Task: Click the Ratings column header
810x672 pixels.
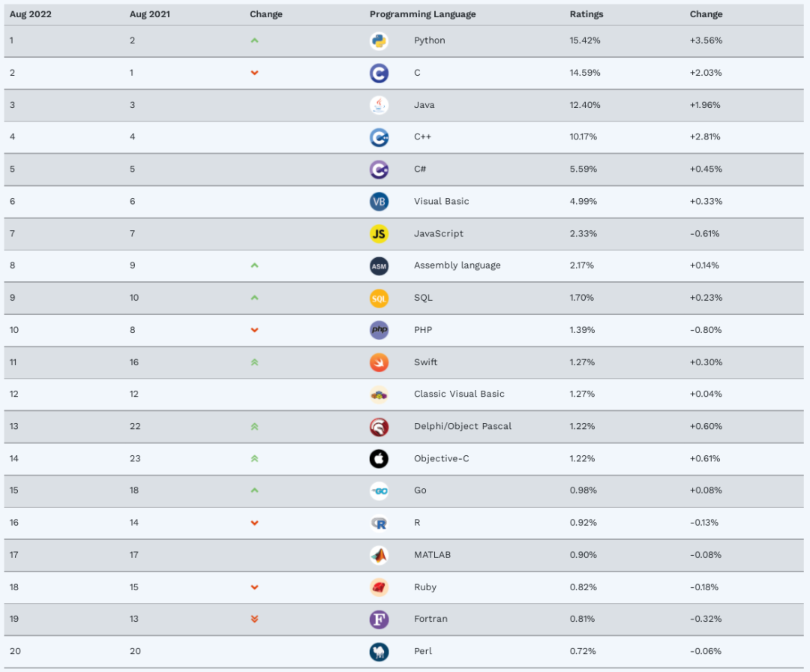Action: pyautogui.click(x=586, y=14)
